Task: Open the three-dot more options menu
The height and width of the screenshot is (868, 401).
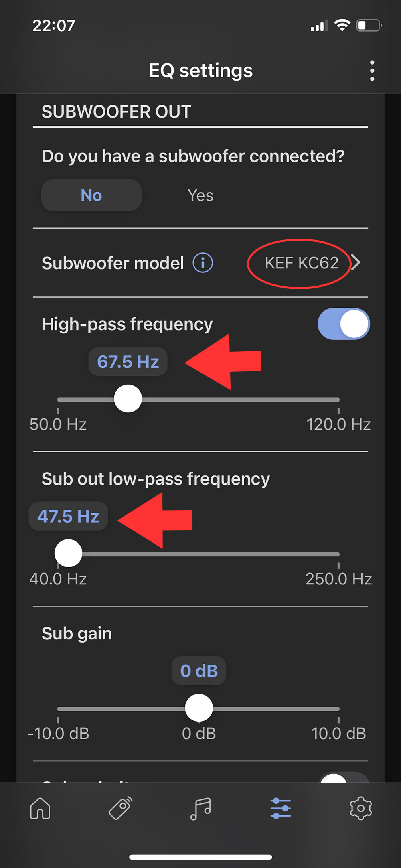Action: coord(372,71)
